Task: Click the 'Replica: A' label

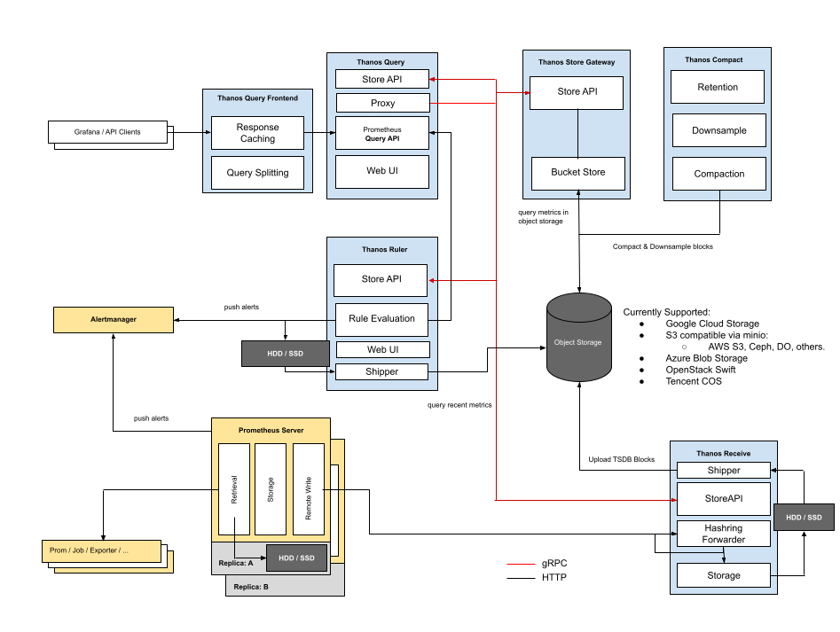Action: click(236, 563)
